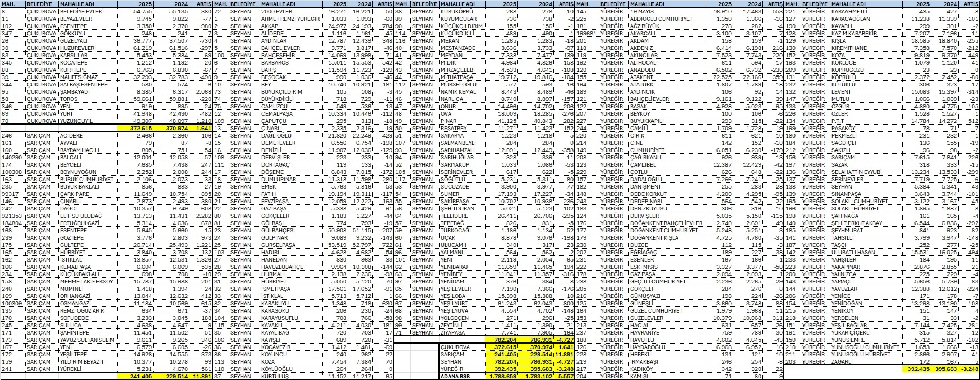The image size is (980, 380).
Task: Click the 1.788.659 grand total cell
Action: coord(501,377)
